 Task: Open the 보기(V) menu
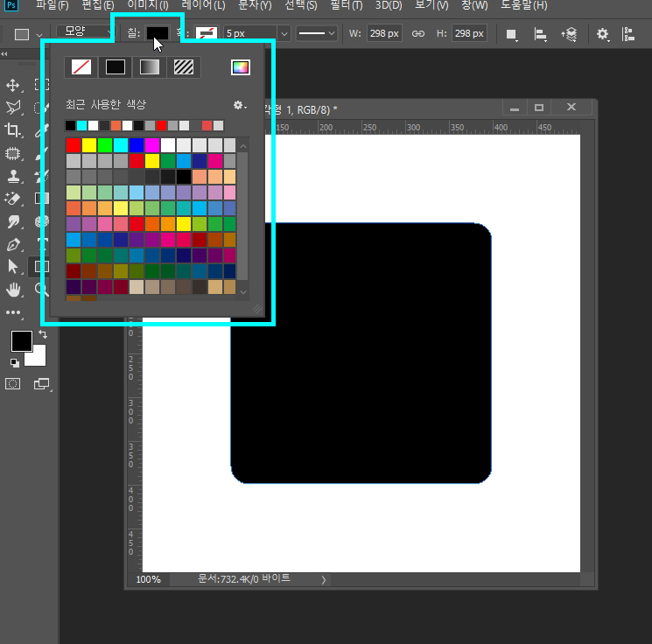pyautogui.click(x=431, y=5)
